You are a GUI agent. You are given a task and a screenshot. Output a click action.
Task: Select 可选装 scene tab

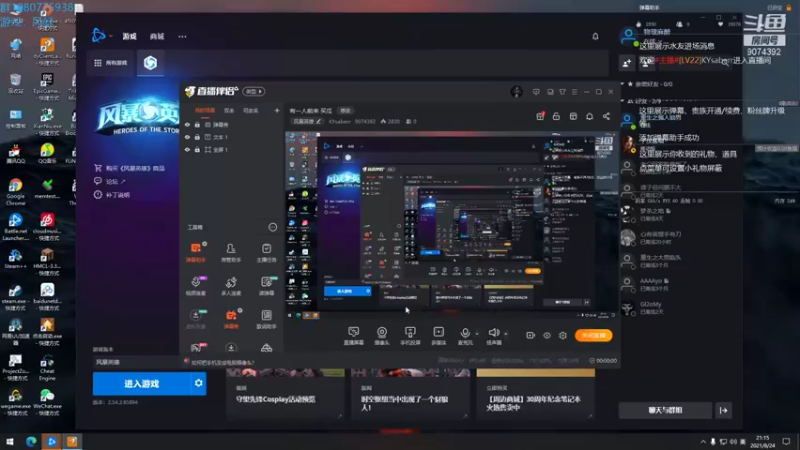tap(251, 110)
